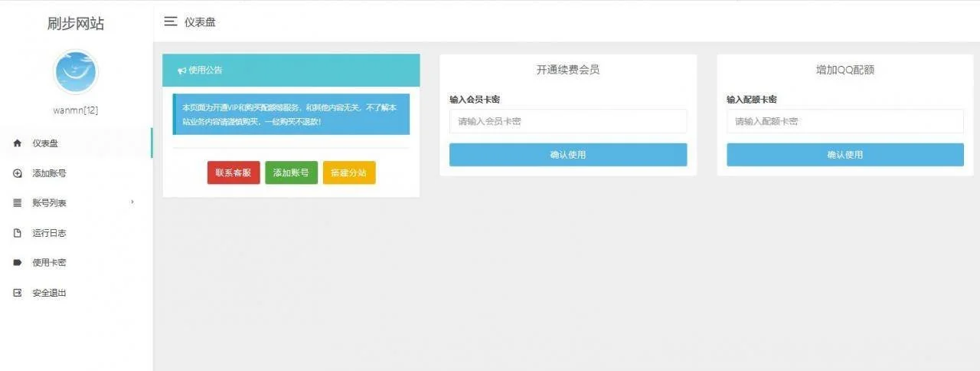Click the tag icon for 使用卡密
This screenshot has width=980, height=371.
pyautogui.click(x=18, y=263)
